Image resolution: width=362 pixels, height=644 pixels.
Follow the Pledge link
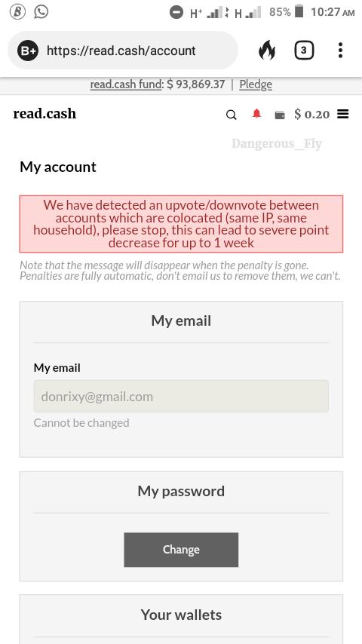pyautogui.click(x=256, y=84)
